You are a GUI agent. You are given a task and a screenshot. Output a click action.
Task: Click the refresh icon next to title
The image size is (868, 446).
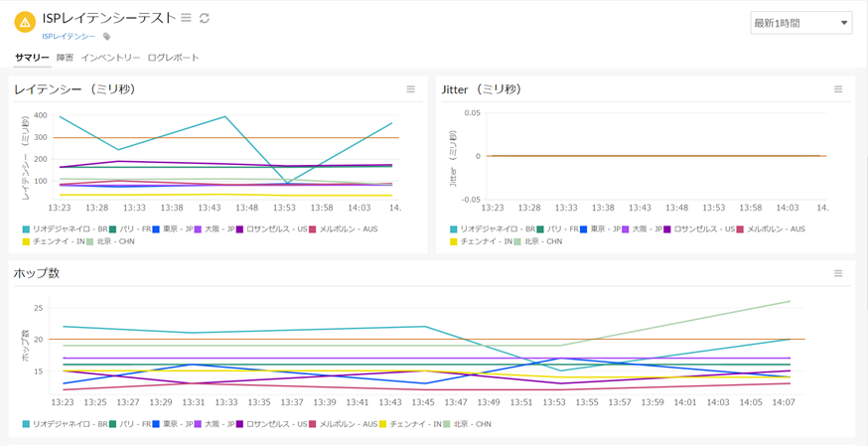[205, 18]
